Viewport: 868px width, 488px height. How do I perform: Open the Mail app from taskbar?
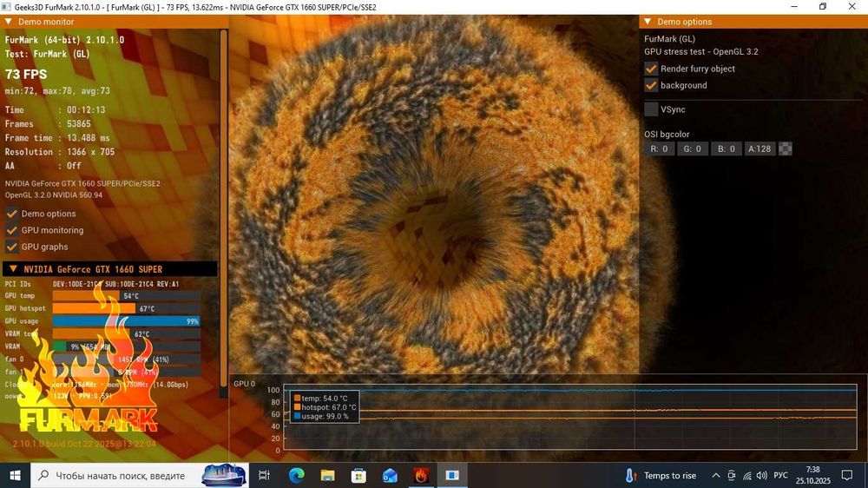[390, 475]
